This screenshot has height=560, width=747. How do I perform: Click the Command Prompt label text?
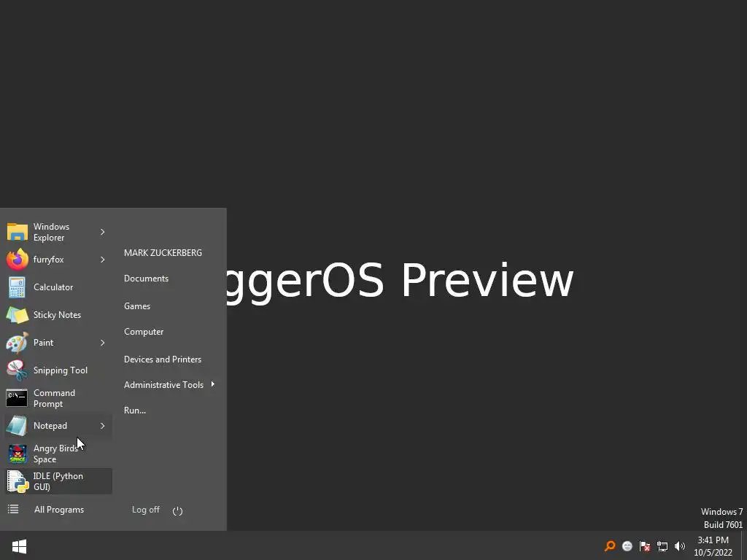click(54, 398)
